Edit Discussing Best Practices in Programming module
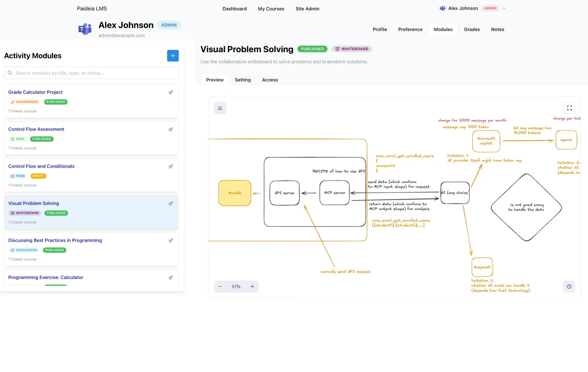 (171, 240)
